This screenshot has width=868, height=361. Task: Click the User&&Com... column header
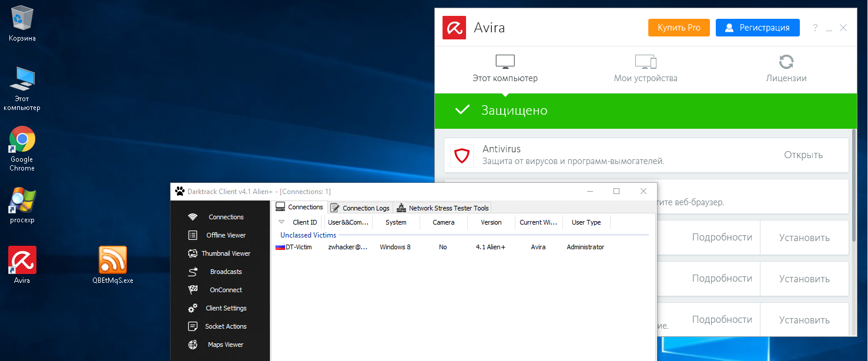[348, 222]
